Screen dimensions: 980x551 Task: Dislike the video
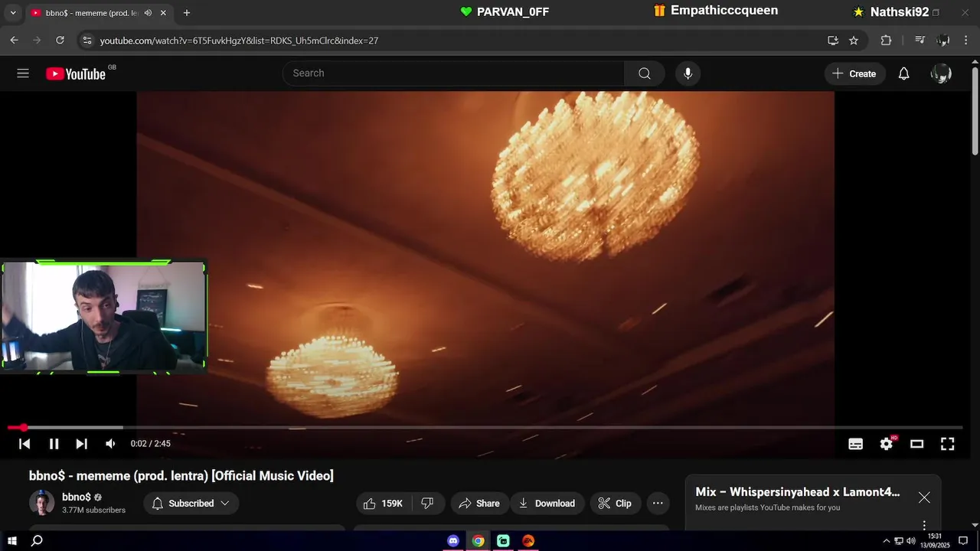click(427, 503)
